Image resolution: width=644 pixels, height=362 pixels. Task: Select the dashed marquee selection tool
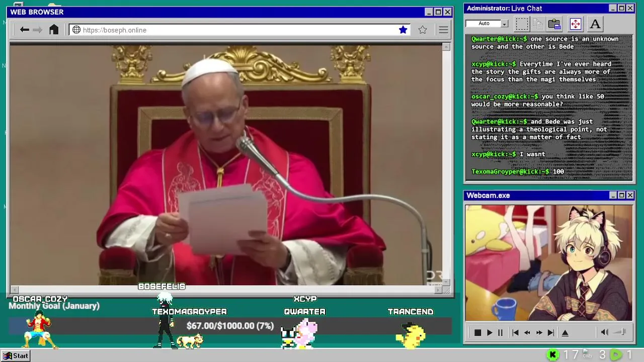522,24
